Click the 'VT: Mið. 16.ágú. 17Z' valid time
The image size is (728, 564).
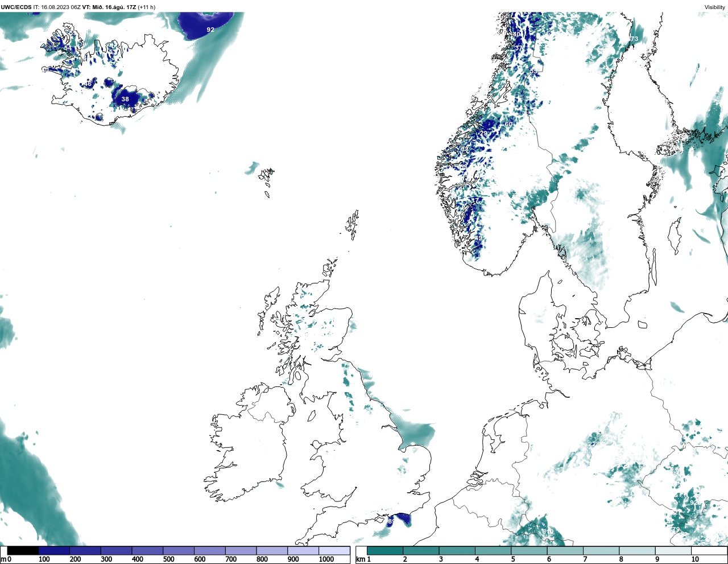[x=109, y=7]
